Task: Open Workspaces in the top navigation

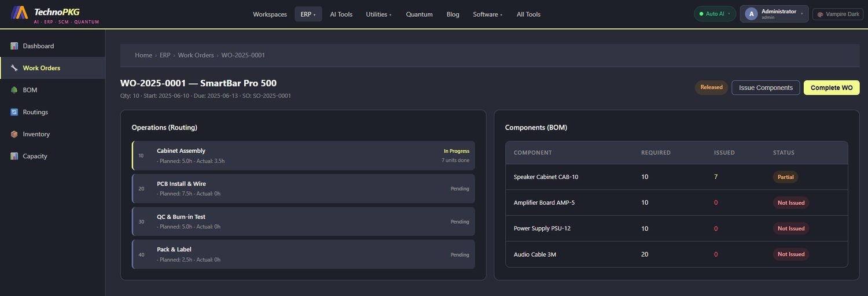Action: (x=270, y=14)
